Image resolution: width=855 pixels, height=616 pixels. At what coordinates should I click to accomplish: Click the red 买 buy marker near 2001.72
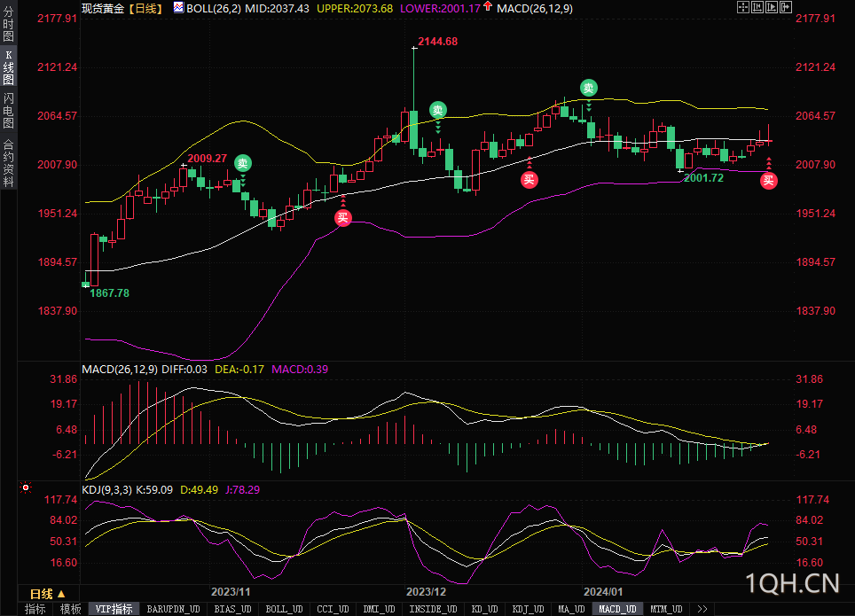768,181
